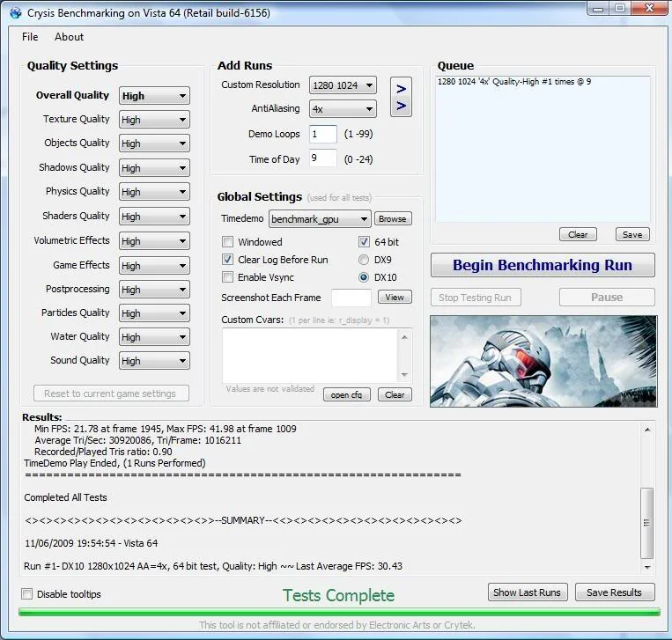The image size is (672, 640).
Task: Click the Crysis app icon in title bar
Action: point(16,13)
